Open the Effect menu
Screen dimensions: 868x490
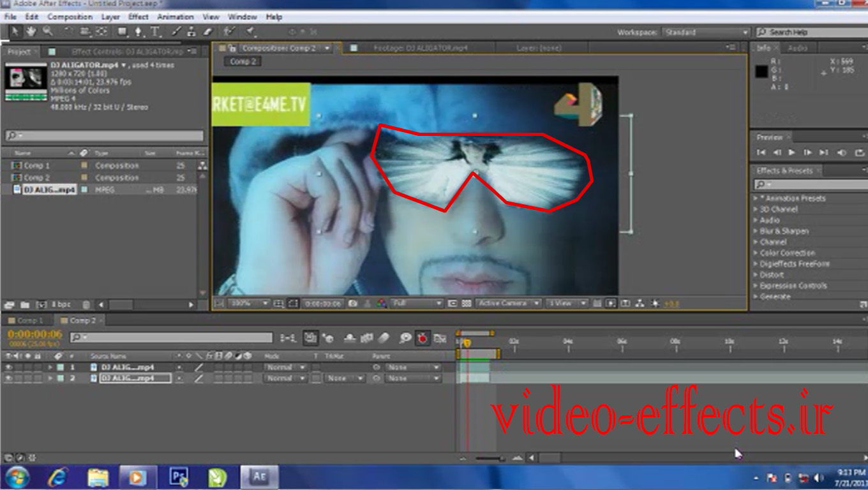pos(138,17)
